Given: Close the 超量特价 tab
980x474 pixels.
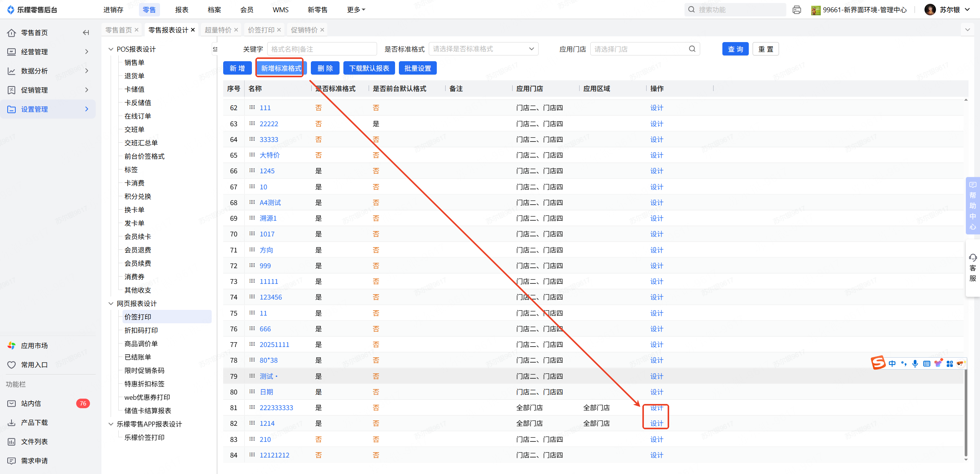Looking at the screenshot, I should point(236,30).
